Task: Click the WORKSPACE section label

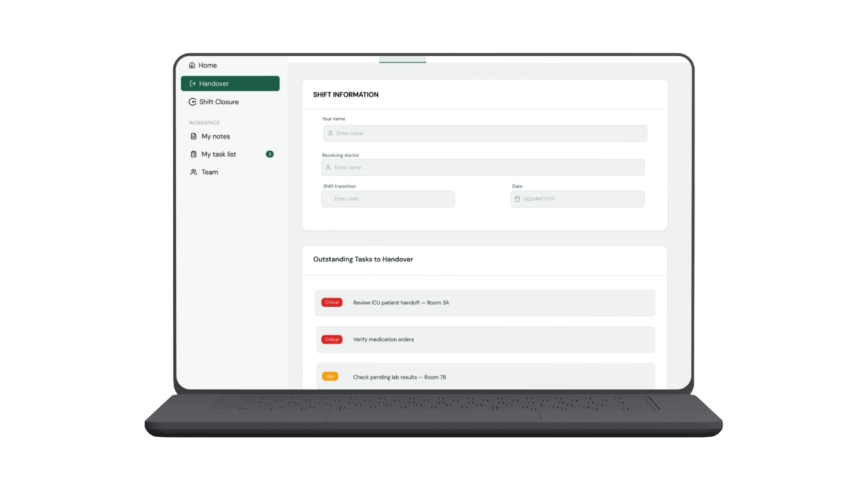Action: (205, 123)
